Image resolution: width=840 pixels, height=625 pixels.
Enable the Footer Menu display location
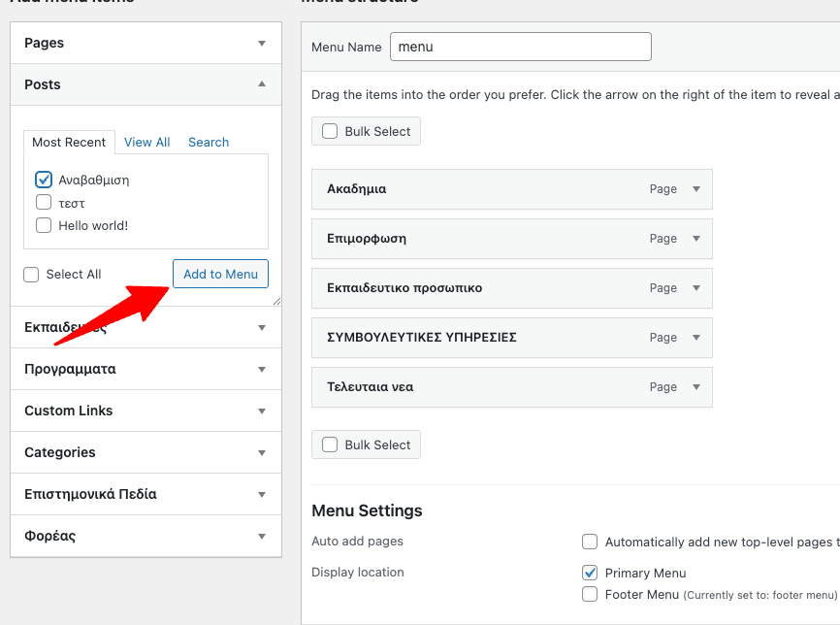[590, 594]
